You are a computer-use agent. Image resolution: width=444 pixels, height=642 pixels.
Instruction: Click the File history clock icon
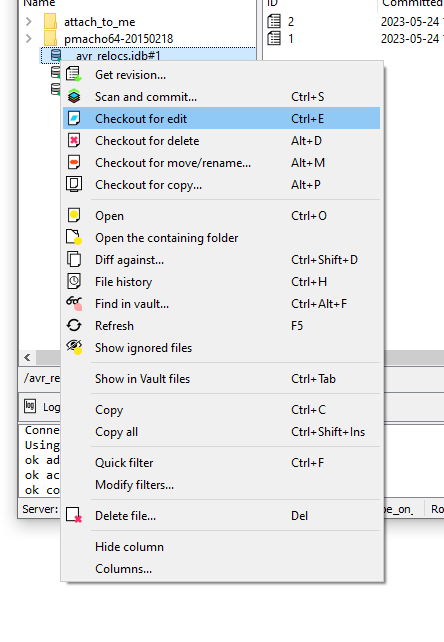click(74, 282)
